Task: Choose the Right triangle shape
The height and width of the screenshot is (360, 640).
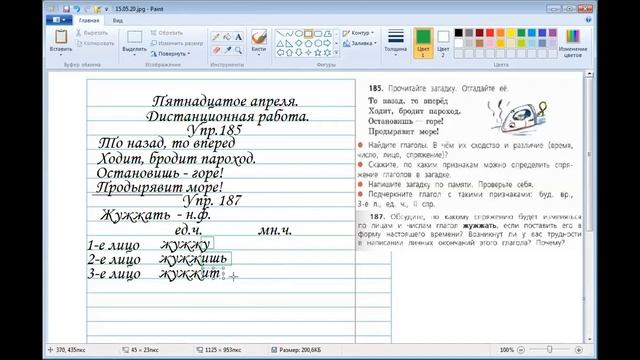Action: point(289,43)
